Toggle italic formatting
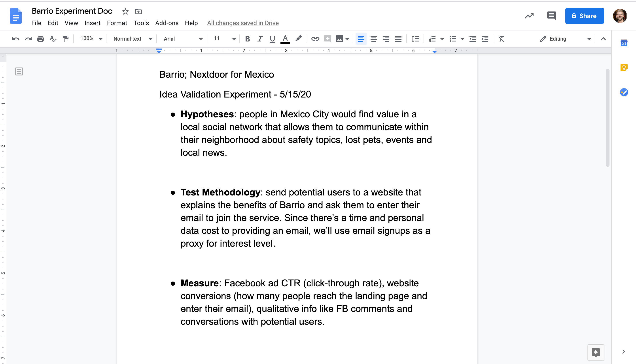The width and height of the screenshot is (636, 364). click(260, 39)
